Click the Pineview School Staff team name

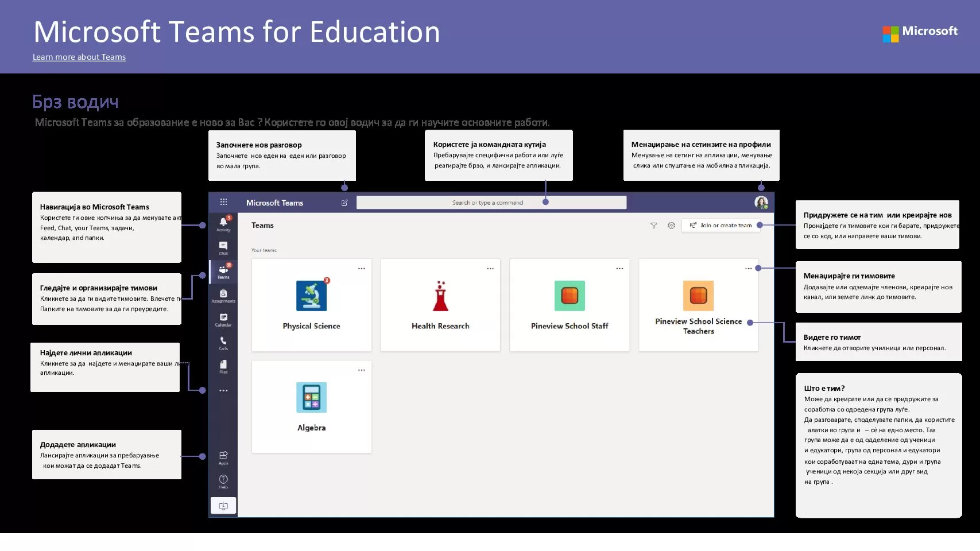point(570,326)
